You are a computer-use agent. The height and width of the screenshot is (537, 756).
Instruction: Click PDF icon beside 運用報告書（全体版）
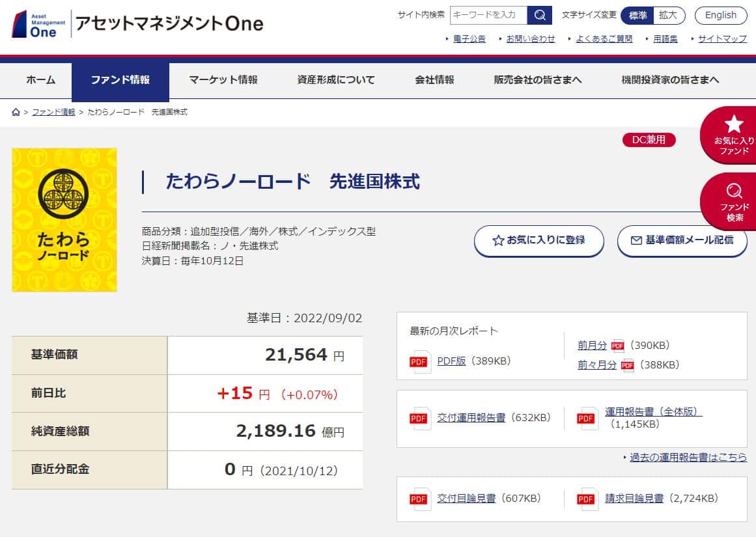click(x=587, y=418)
